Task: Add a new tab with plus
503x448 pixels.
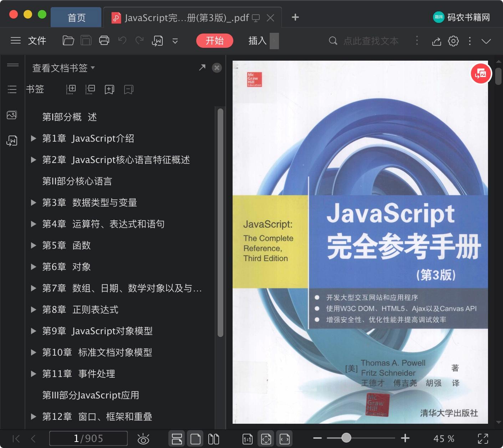Action: (x=295, y=17)
